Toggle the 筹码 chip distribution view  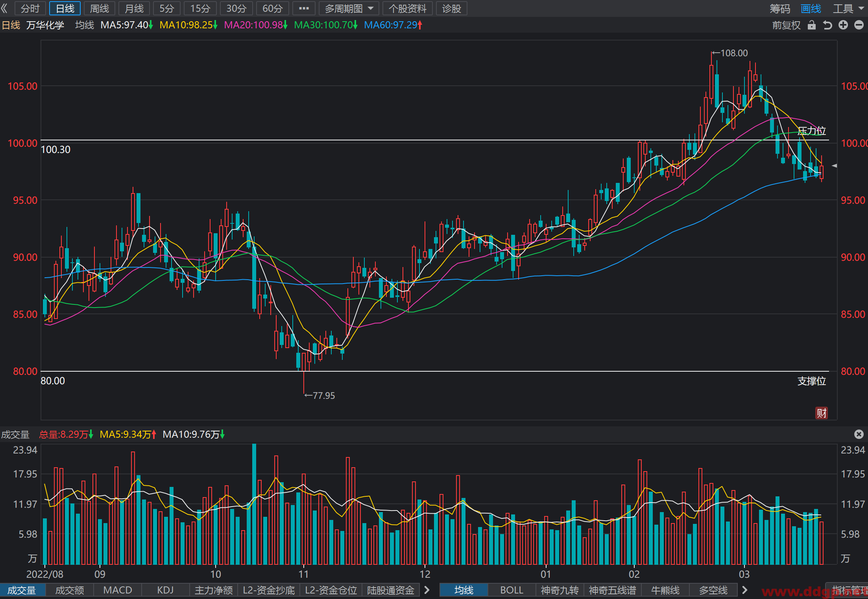tap(780, 9)
